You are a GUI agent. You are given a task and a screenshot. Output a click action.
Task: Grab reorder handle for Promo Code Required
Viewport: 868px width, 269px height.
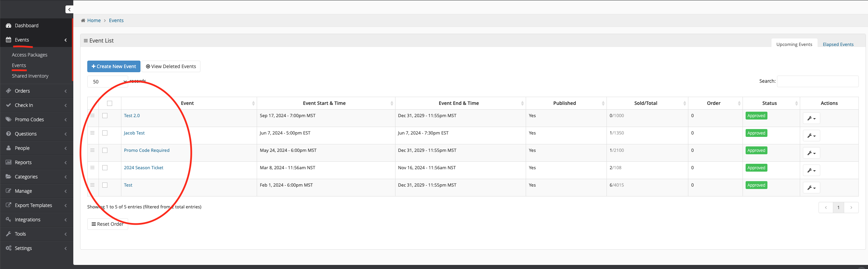tap(92, 151)
